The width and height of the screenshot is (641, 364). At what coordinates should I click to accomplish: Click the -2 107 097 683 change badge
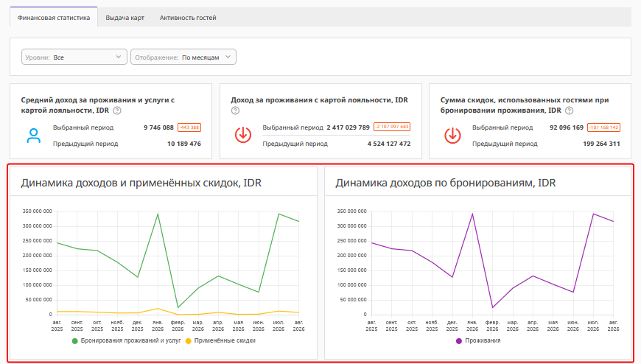tap(392, 127)
